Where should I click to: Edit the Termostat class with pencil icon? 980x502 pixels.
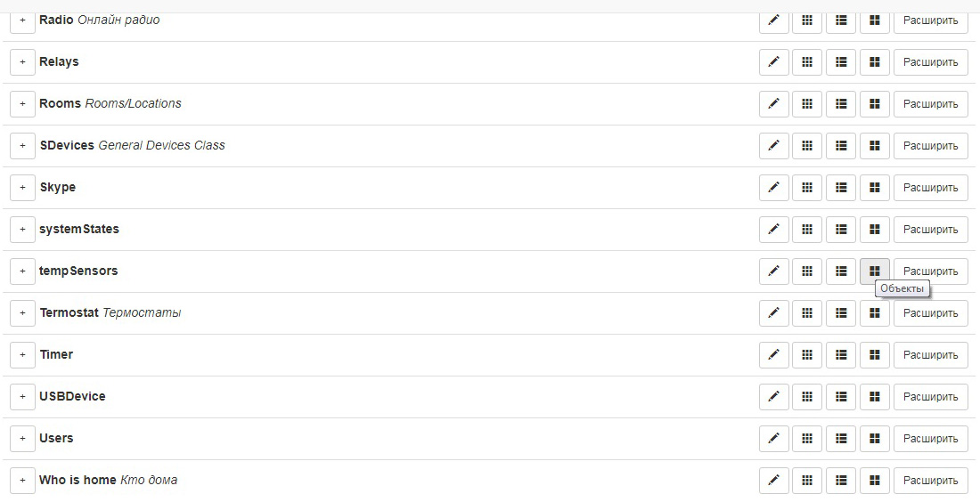pos(773,313)
